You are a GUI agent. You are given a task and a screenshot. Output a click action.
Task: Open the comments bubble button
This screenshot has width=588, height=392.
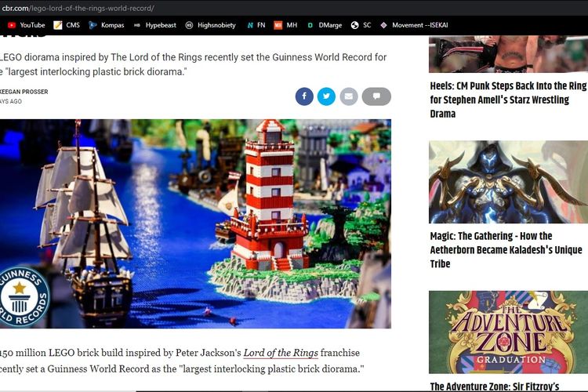[x=376, y=96]
